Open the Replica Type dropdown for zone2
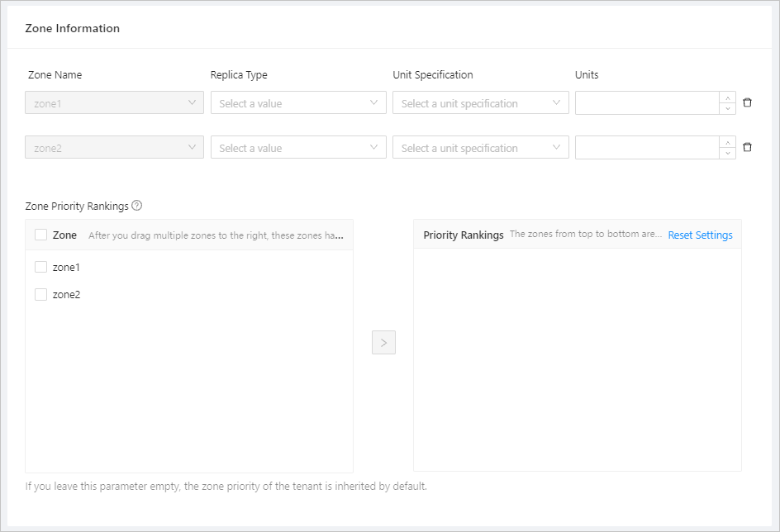 pos(297,147)
